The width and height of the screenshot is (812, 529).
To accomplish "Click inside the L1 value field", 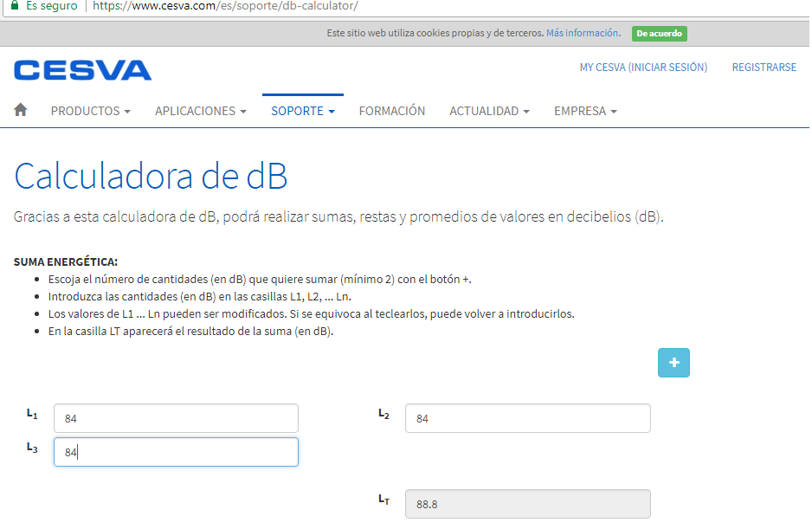I will tap(176, 417).
